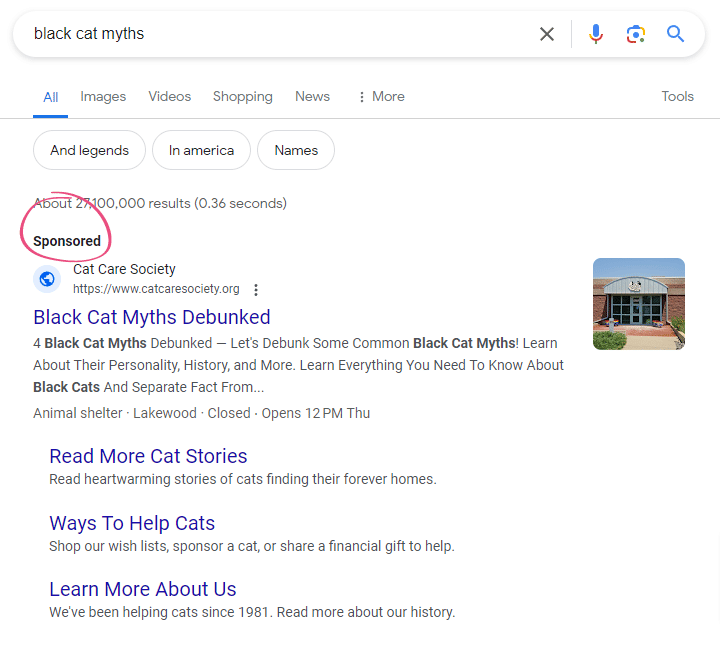Click the "Read heartwarming stories" description text
The height and width of the screenshot is (649, 720).
(242, 479)
